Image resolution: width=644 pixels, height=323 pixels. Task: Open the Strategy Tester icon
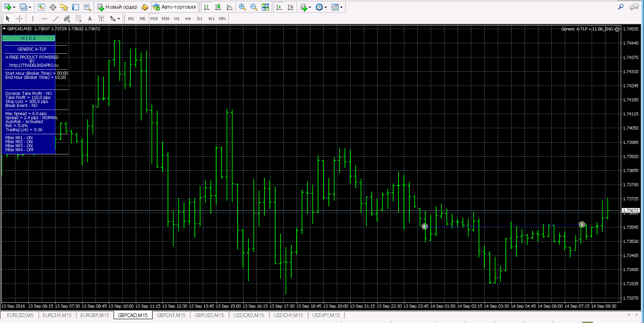[87, 7]
